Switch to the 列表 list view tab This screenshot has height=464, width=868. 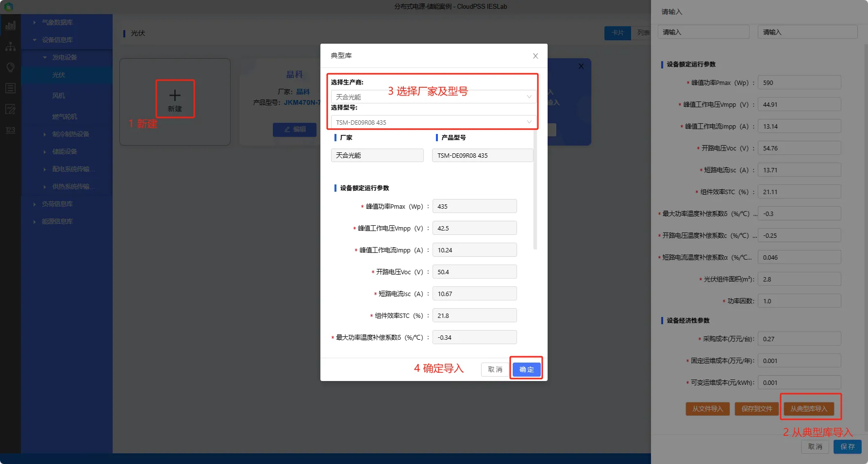(x=642, y=33)
